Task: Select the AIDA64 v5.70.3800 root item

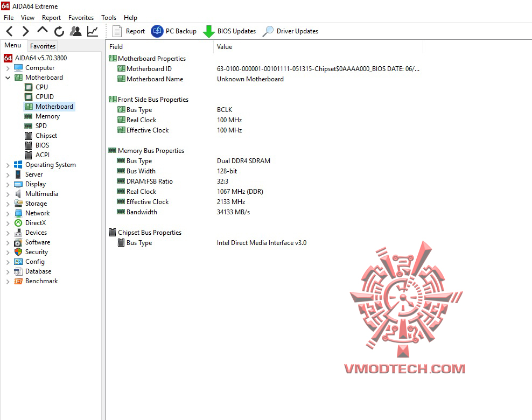Action: [36, 58]
